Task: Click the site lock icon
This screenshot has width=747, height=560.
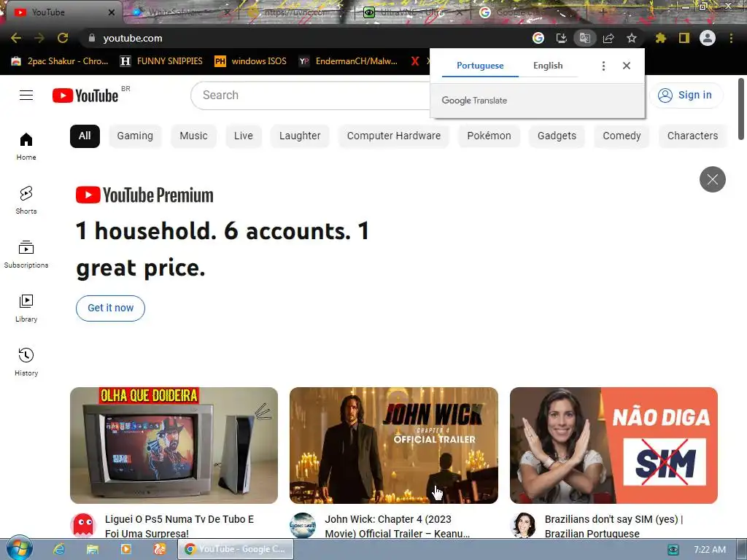Action: tap(92, 38)
